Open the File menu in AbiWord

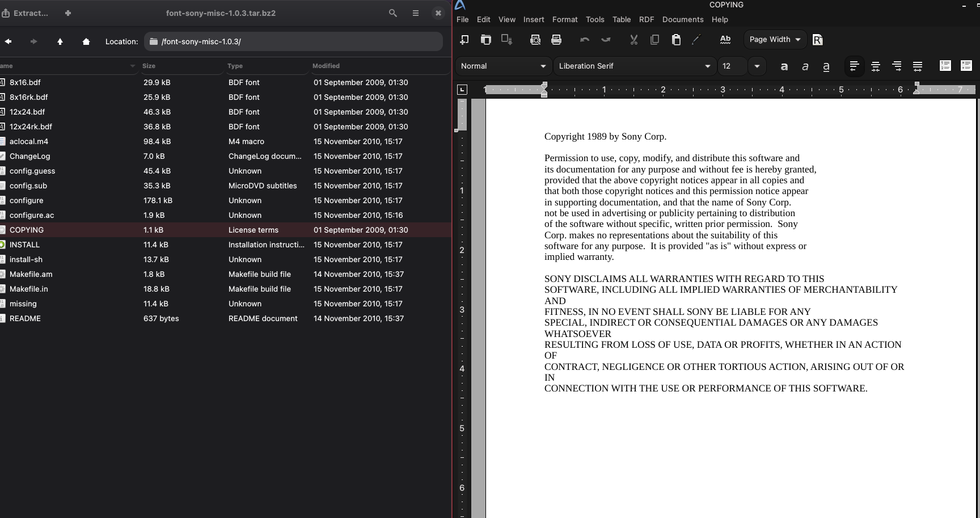click(463, 19)
